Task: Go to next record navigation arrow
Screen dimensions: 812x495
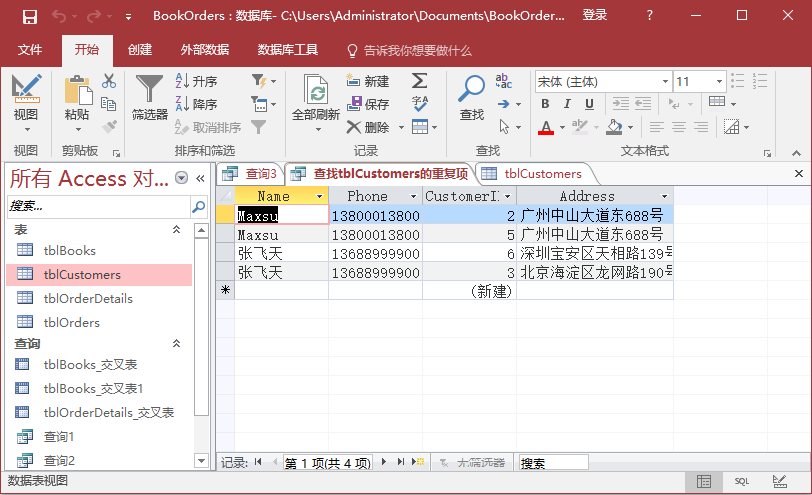Action: pos(384,463)
